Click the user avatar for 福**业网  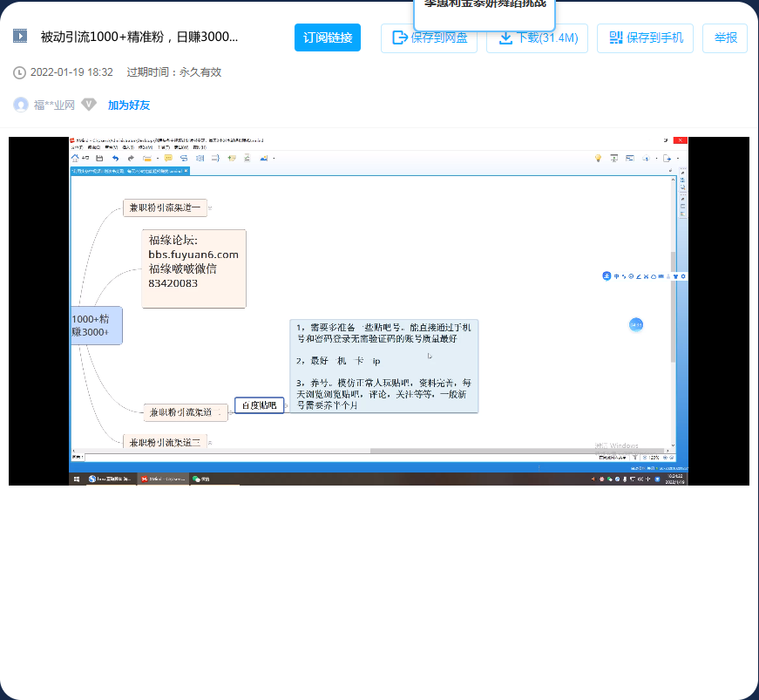click(21, 105)
